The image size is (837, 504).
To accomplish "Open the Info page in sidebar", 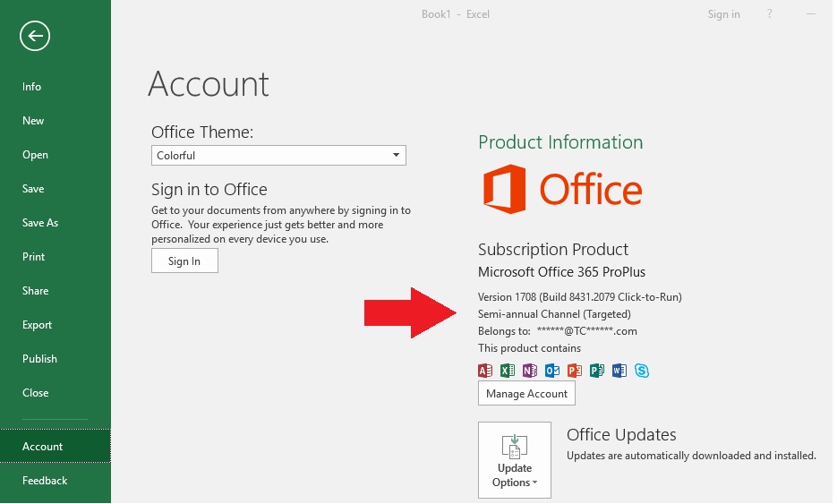I will pyautogui.click(x=32, y=87).
